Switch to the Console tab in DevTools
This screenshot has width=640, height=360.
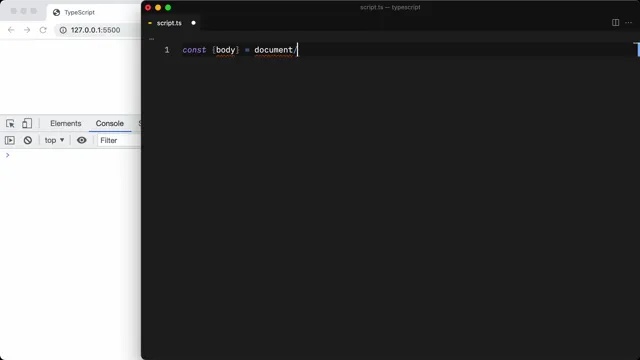tap(110, 123)
